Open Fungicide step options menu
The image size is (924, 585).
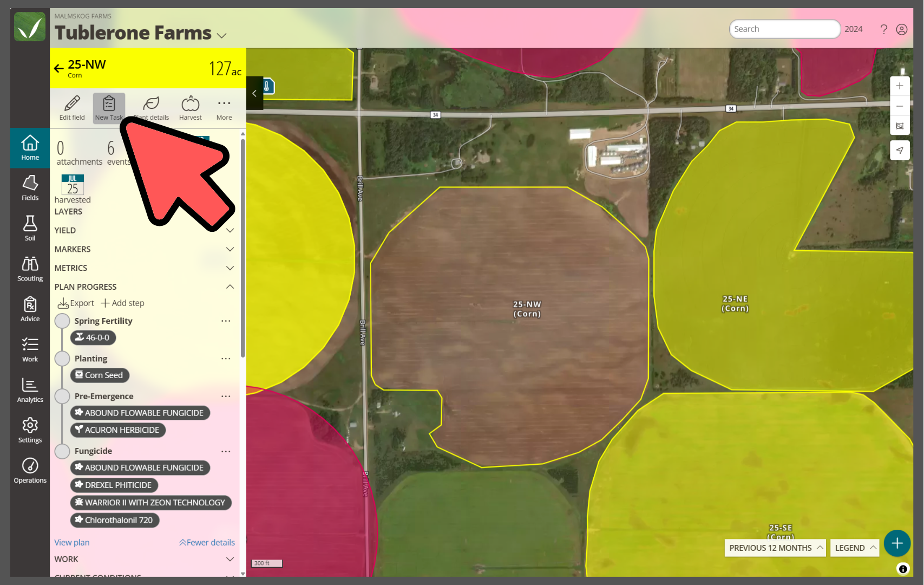(x=226, y=451)
